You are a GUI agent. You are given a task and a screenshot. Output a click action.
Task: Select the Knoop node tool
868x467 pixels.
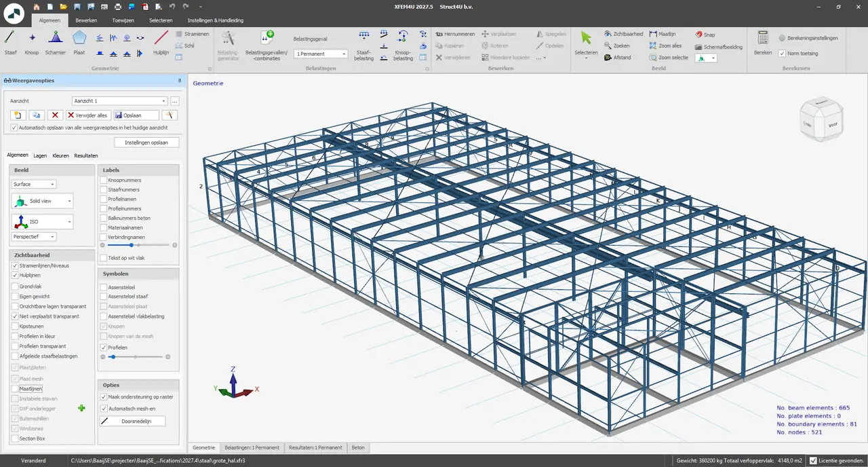click(x=31, y=41)
